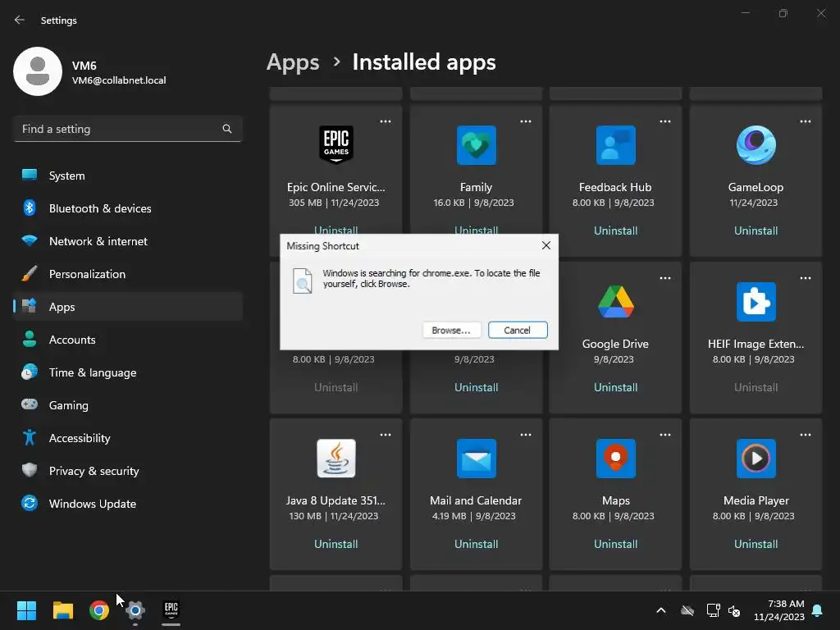Image resolution: width=840 pixels, height=630 pixels.
Task: Open Google Chrome from taskbar
Action: click(x=99, y=609)
